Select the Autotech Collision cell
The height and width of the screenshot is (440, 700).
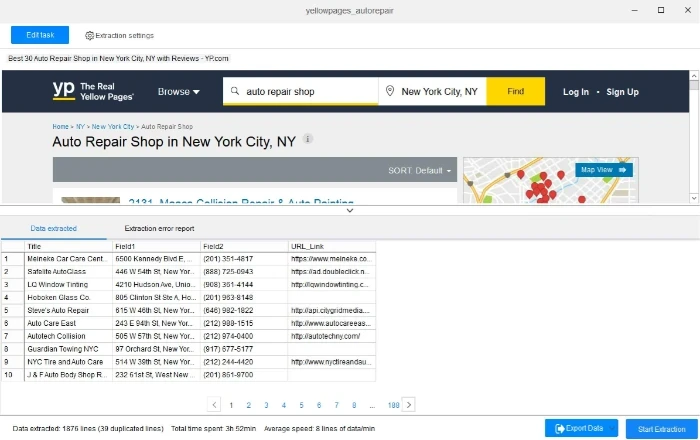coord(68,336)
